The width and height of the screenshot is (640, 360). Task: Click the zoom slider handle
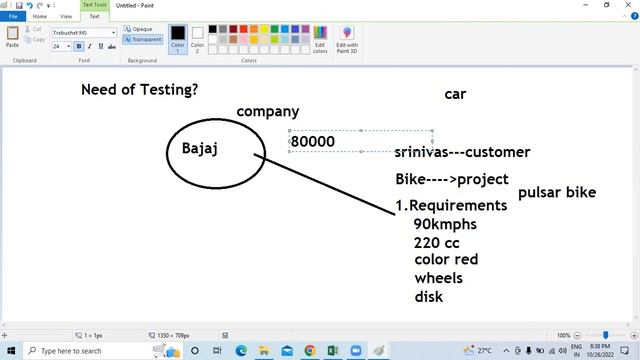pos(606,335)
